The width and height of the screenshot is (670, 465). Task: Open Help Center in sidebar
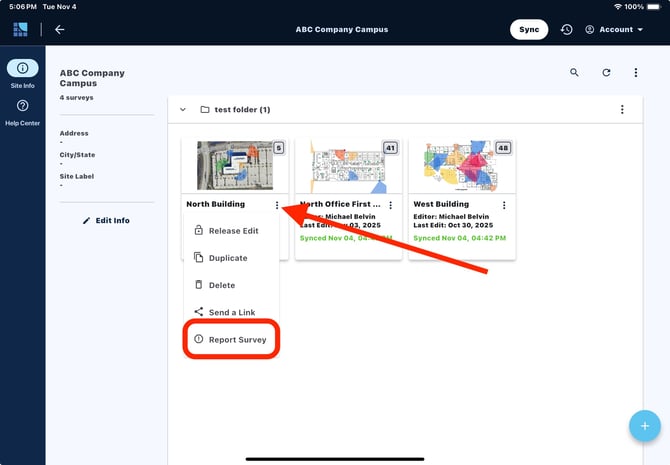tap(22, 112)
